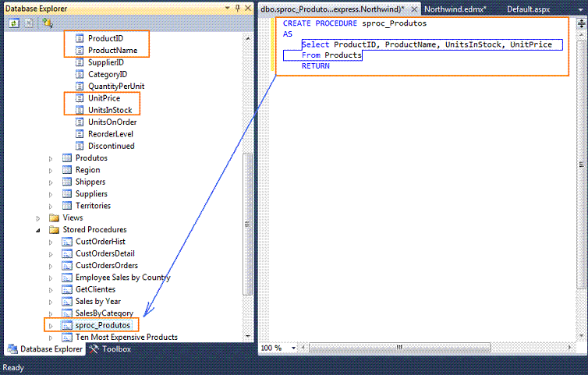Screen dimensions: 588x375
Task: Click scroll-up arrow of Database Explorer tree
Action: tap(247, 38)
